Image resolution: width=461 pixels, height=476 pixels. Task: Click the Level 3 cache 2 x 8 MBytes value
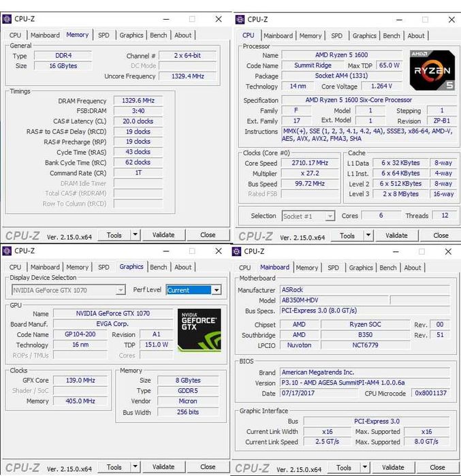pos(400,194)
